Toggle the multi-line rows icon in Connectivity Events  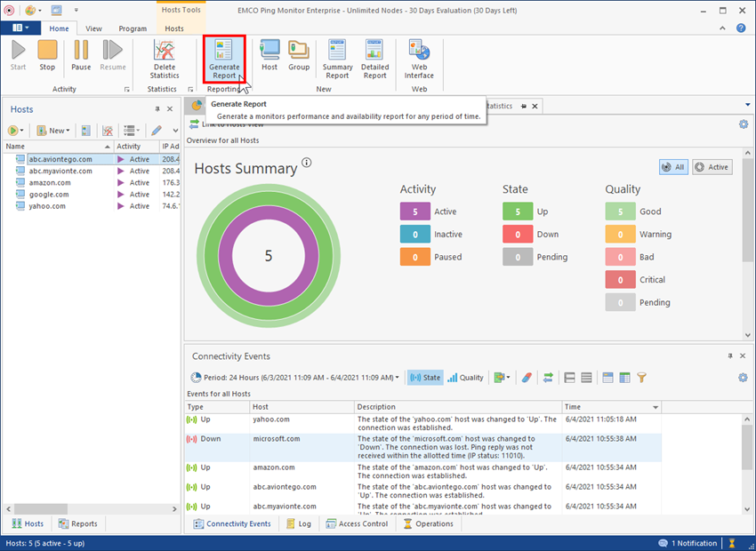tap(586, 378)
